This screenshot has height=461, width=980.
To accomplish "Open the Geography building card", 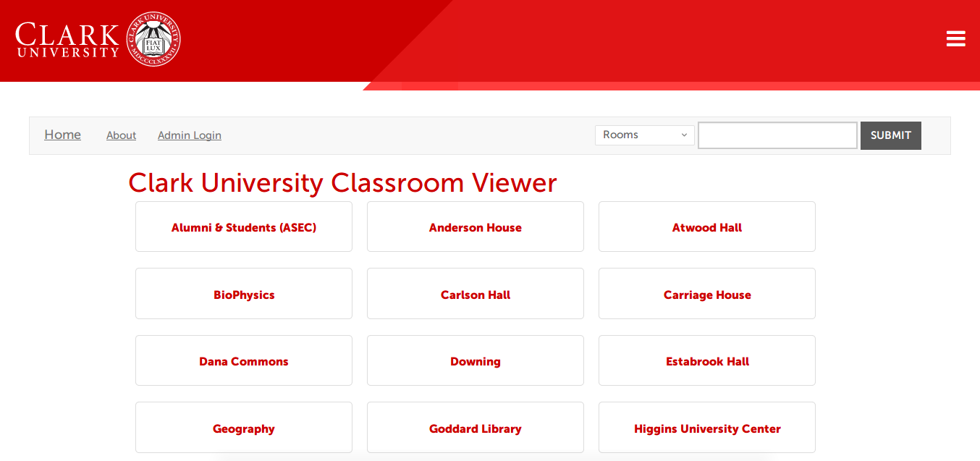I will click(244, 428).
